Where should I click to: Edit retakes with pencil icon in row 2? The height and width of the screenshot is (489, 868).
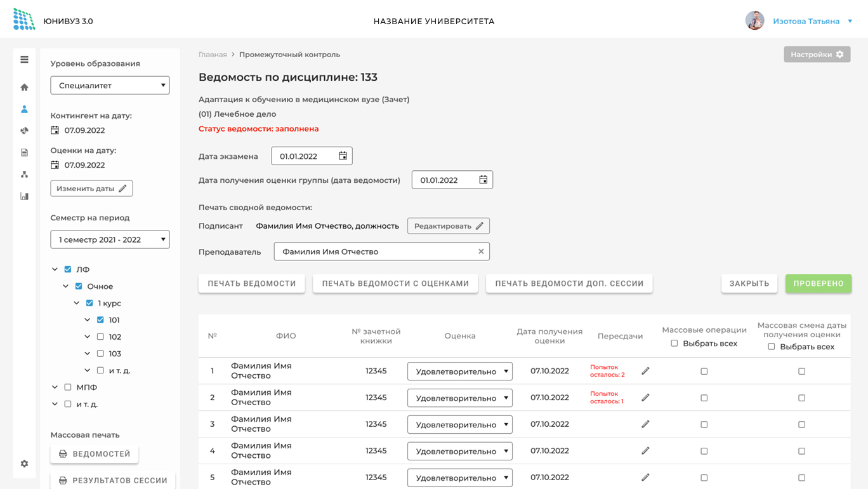click(x=645, y=398)
